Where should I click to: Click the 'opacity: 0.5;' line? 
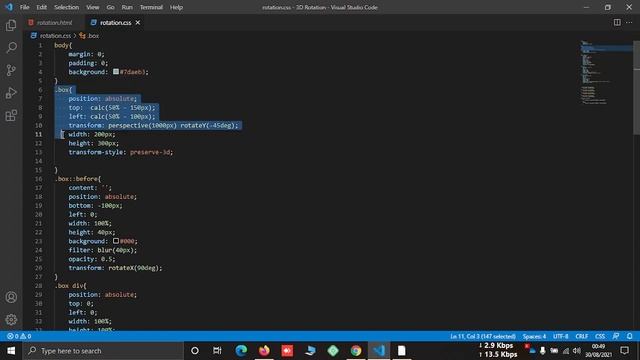coord(92,259)
